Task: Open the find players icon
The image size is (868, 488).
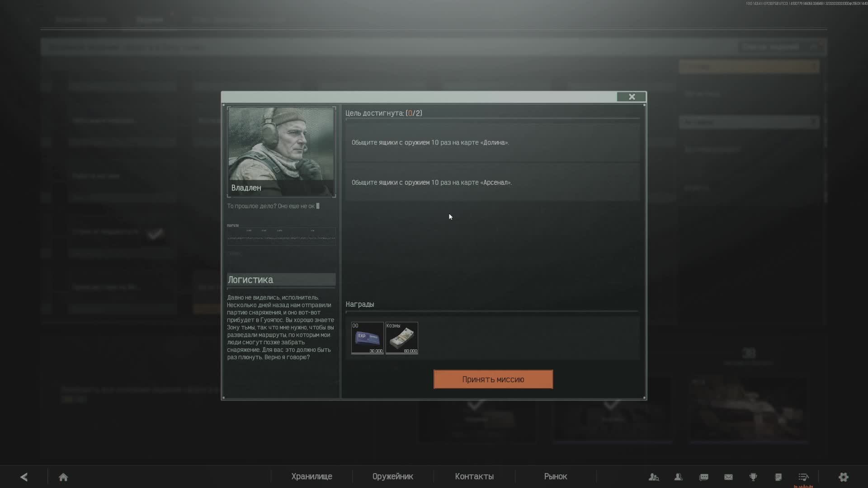Action: 654,477
